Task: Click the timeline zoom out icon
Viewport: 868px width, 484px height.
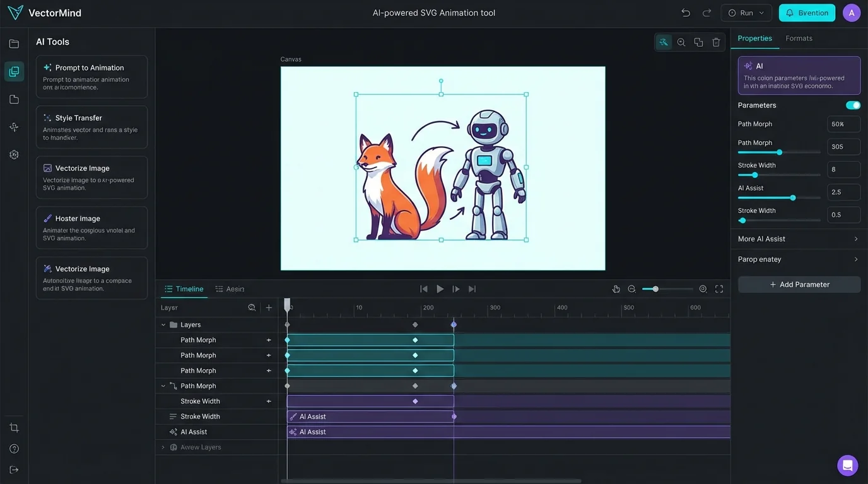Action: [x=631, y=289]
